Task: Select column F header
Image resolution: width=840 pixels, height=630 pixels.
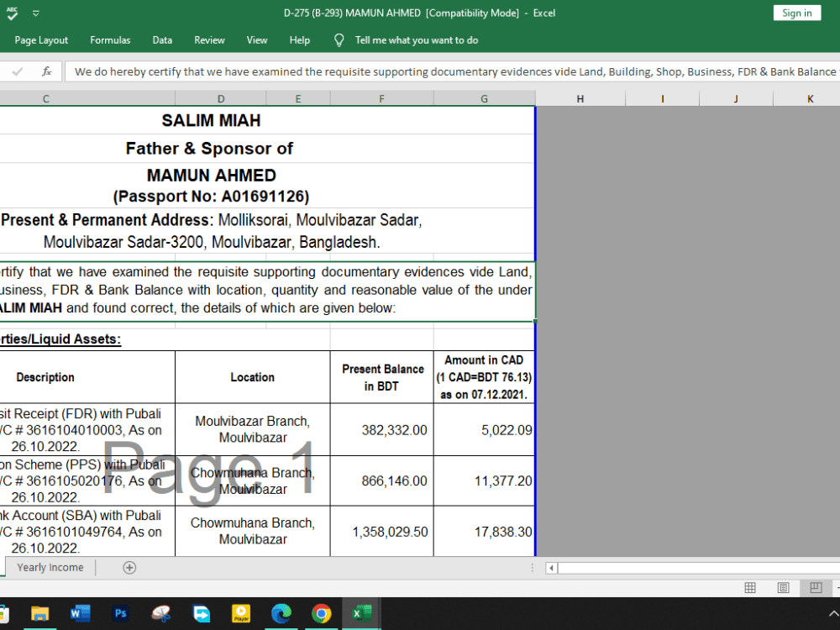Action: (x=381, y=98)
